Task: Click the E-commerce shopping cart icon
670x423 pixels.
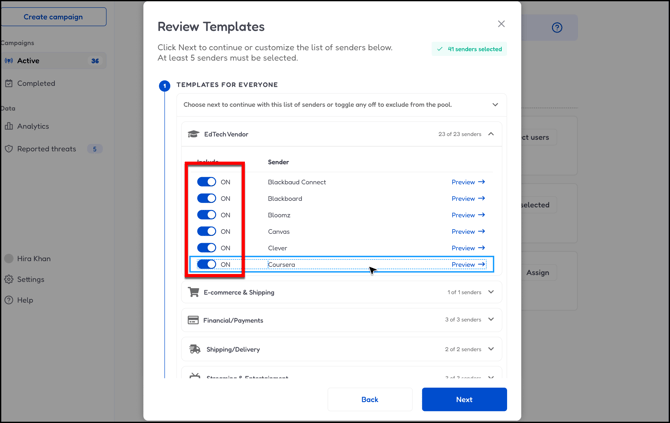Action: tap(194, 292)
